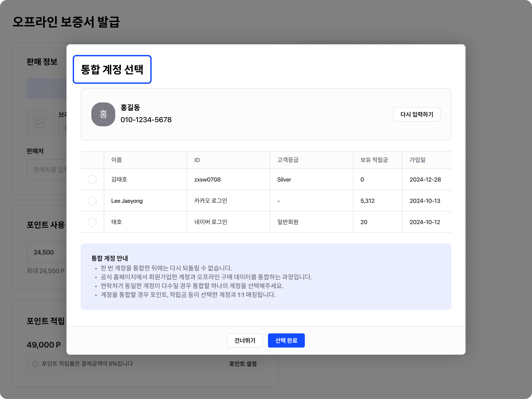Click the 가입일 column header
This screenshot has width=532, height=399.
(417, 160)
